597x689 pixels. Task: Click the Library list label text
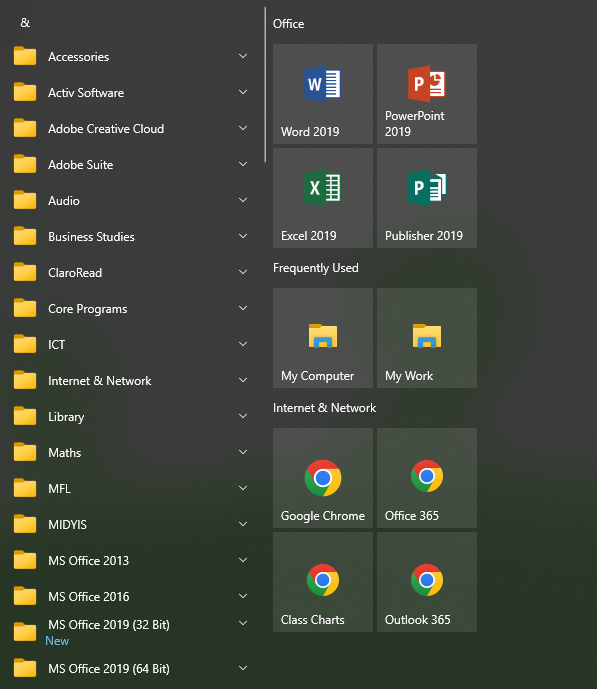pyautogui.click(x=66, y=417)
